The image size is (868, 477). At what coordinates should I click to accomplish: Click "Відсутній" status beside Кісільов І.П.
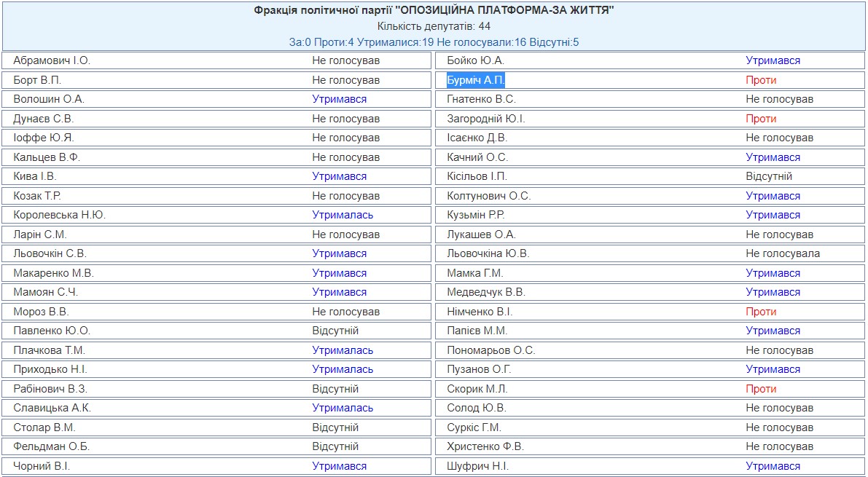[769, 176]
